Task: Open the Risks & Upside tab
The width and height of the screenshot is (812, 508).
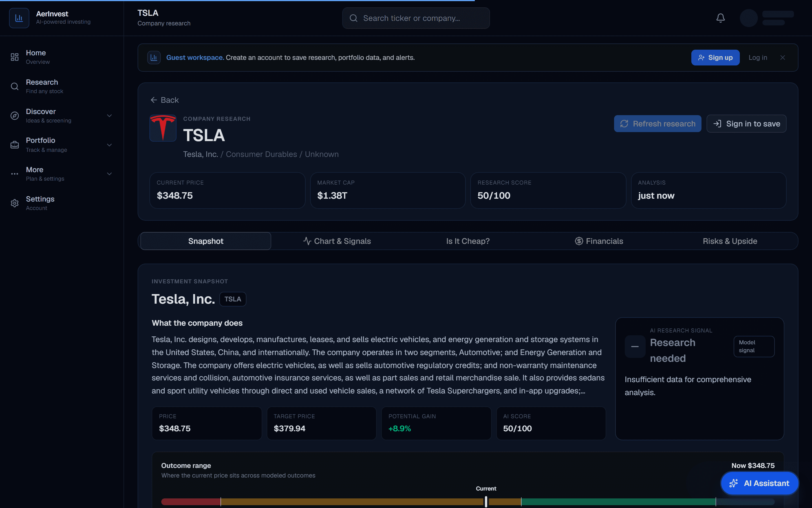Action: click(730, 241)
